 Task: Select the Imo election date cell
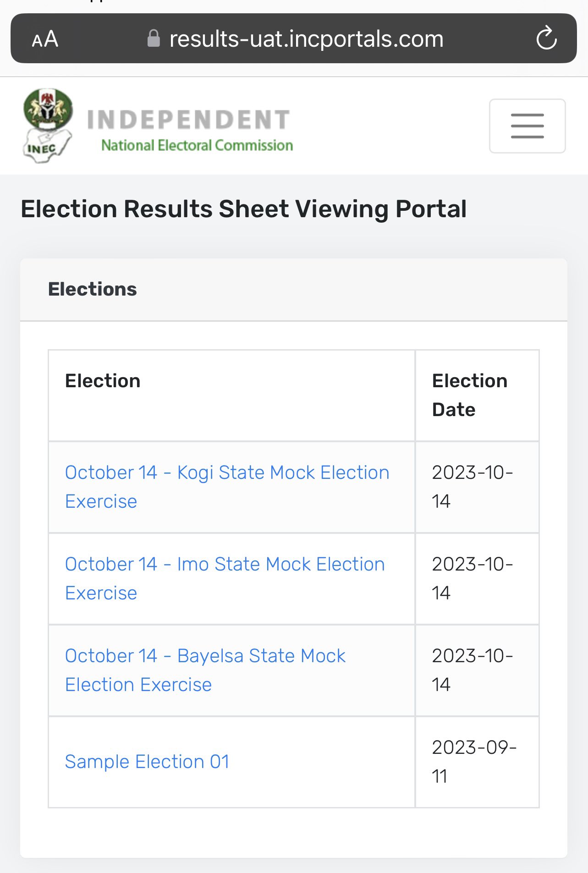pyautogui.click(x=472, y=578)
